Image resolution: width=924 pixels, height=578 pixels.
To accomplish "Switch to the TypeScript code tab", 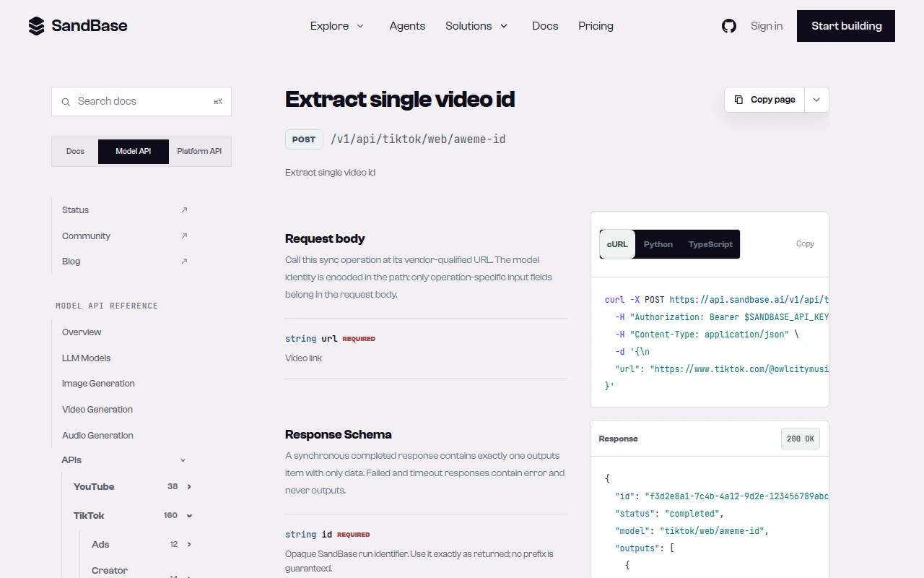I will click(x=710, y=244).
